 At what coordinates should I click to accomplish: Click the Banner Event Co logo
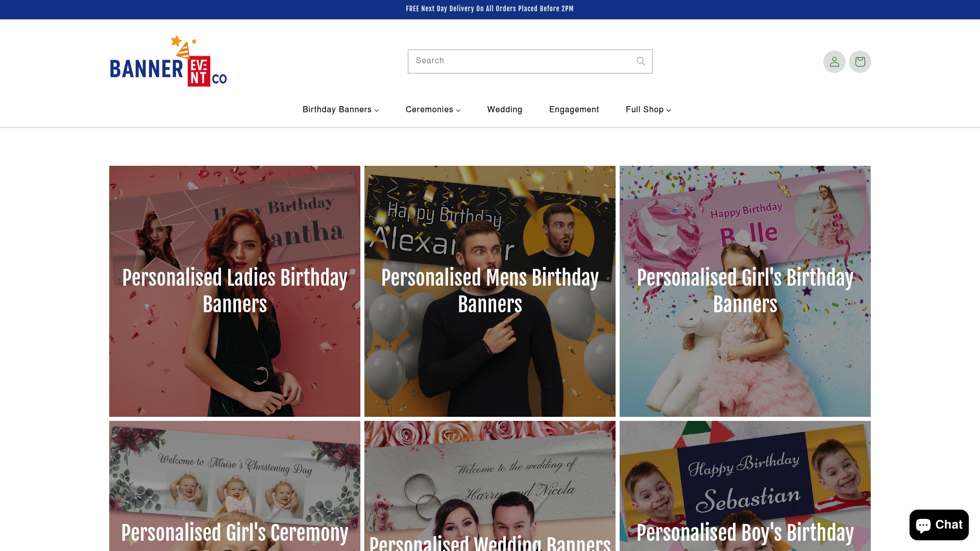pyautogui.click(x=168, y=61)
